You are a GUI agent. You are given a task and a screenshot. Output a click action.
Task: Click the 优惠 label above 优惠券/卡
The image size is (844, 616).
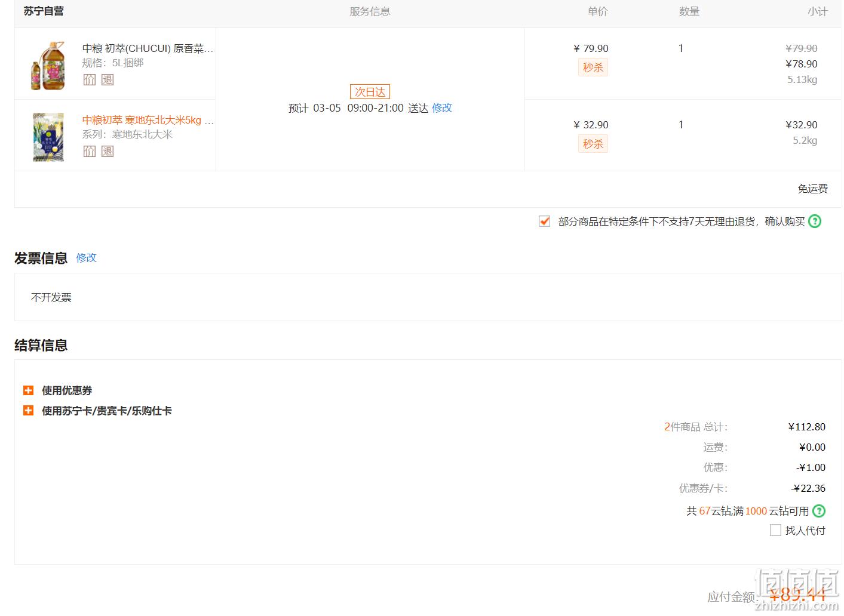[716, 467]
